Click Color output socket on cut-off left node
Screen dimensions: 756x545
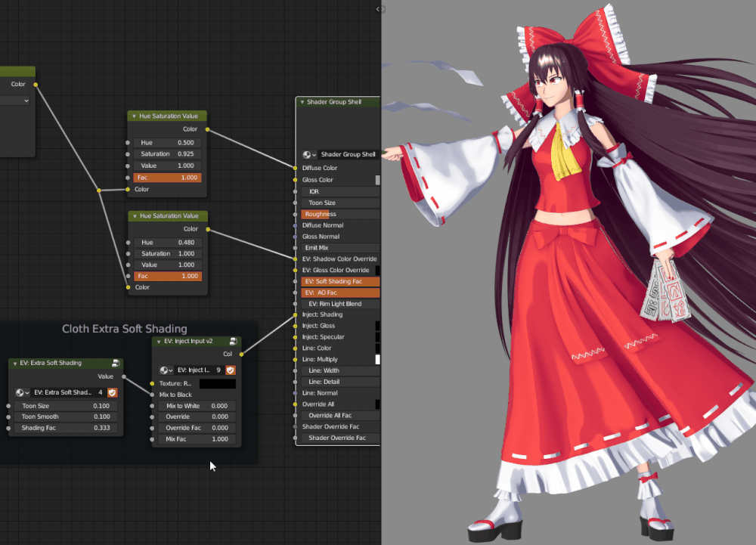click(x=36, y=85)
